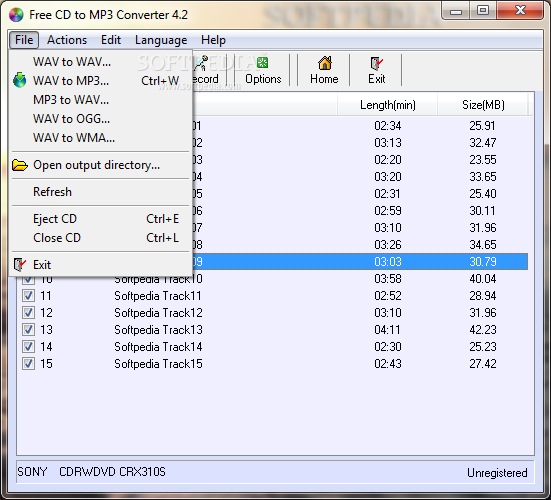Click size value 42.23
The height and width of the screenshot is (500, 551).
point(483,330)
